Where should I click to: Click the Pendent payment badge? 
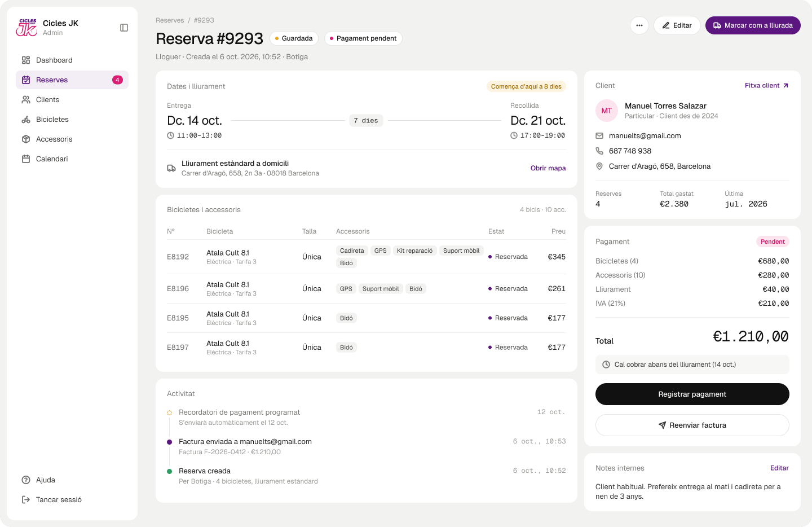773,241
